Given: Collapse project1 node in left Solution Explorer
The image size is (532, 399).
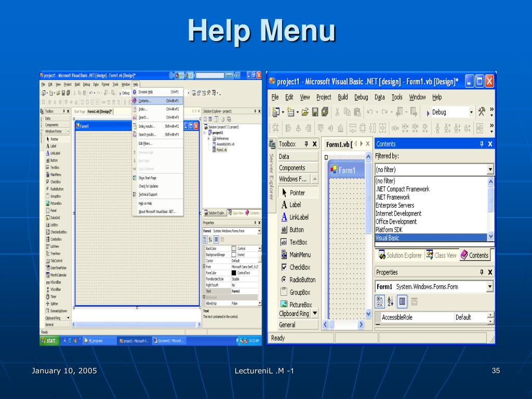Looking at the screenshot, I should tap(205, 132).
